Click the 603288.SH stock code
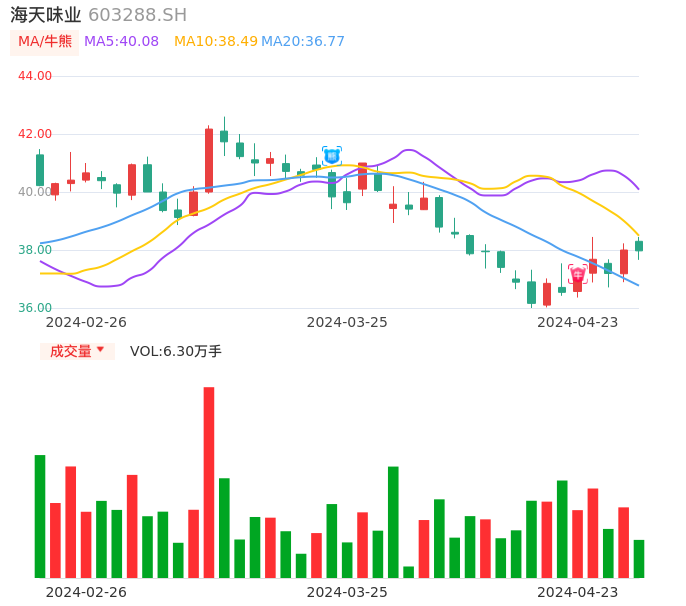686x606 pixels. 137,15
